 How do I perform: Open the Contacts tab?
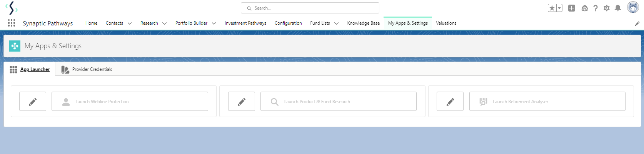pos(114,23)
